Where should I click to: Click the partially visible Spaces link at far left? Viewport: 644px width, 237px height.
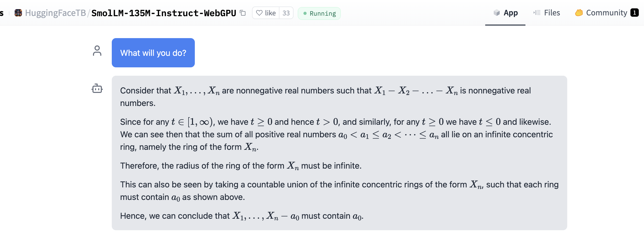click(2, 13)
